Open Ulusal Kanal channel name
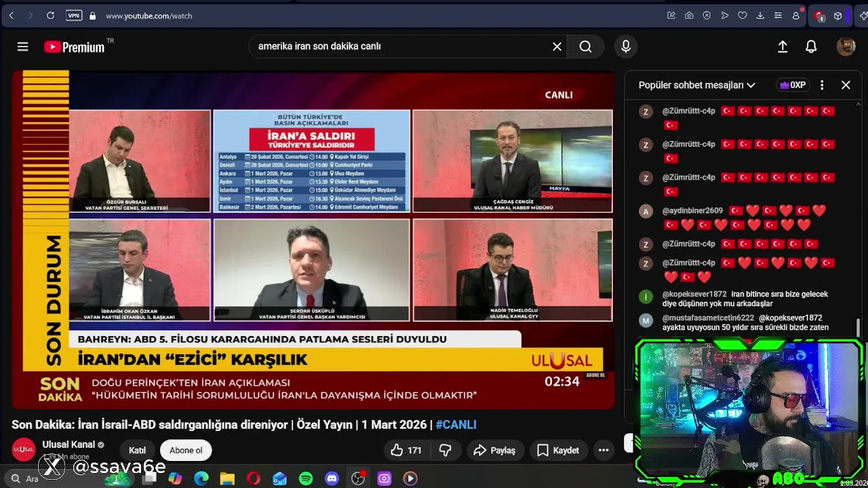The width and height of the screenshot is (868, 488). coord(68,445)
